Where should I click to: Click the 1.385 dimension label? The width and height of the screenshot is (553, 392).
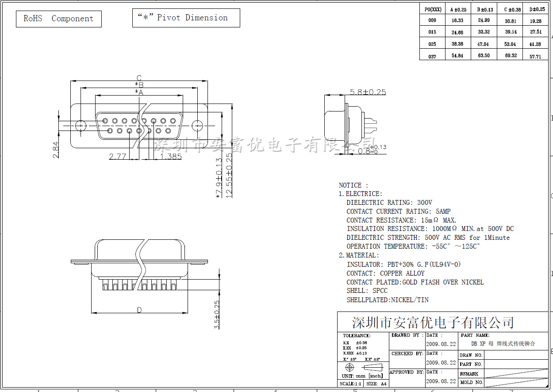171,156
